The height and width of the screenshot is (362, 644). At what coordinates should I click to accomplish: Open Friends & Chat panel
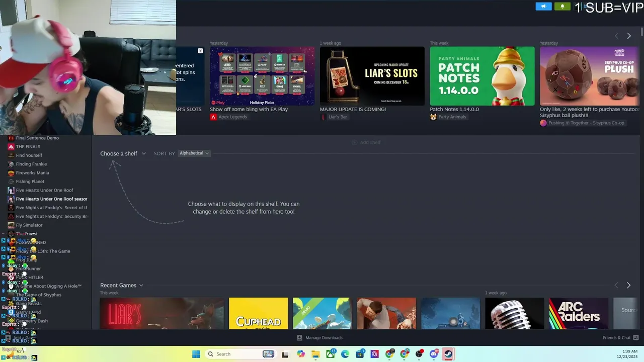point(620,338)
